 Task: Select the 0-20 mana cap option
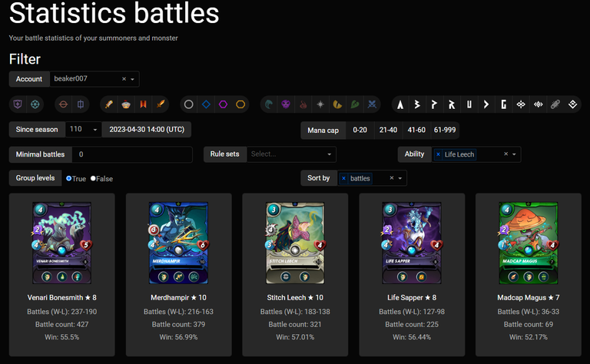click(x=360, y=130)
